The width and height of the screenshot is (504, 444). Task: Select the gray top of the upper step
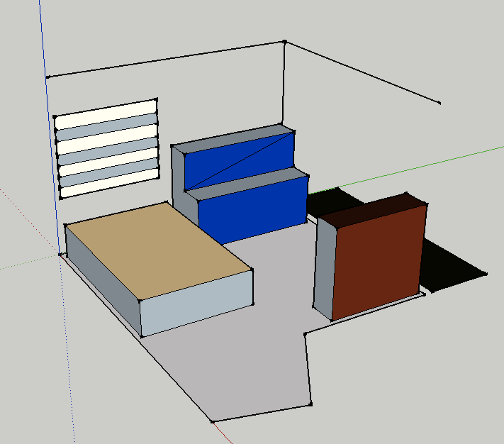pyautogui.click(x=233, y=139)
